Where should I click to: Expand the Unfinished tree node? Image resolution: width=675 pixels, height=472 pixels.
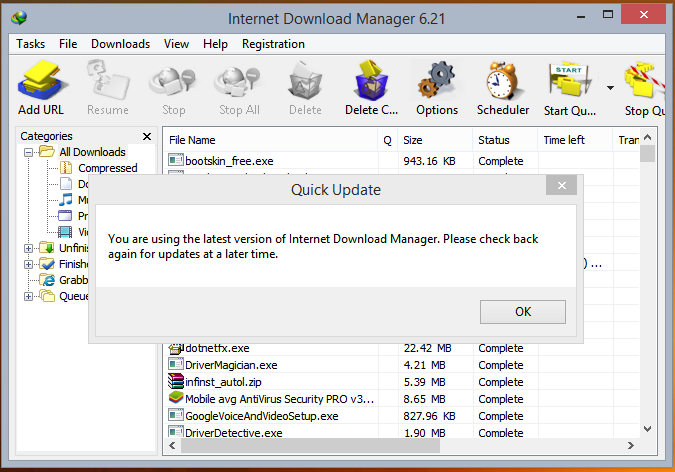pos(28,248)
